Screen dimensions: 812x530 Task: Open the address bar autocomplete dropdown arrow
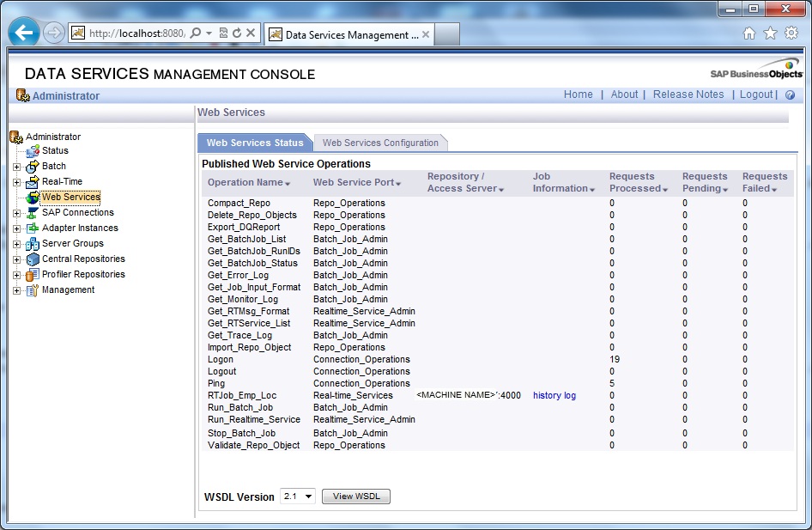click(209, 34)
